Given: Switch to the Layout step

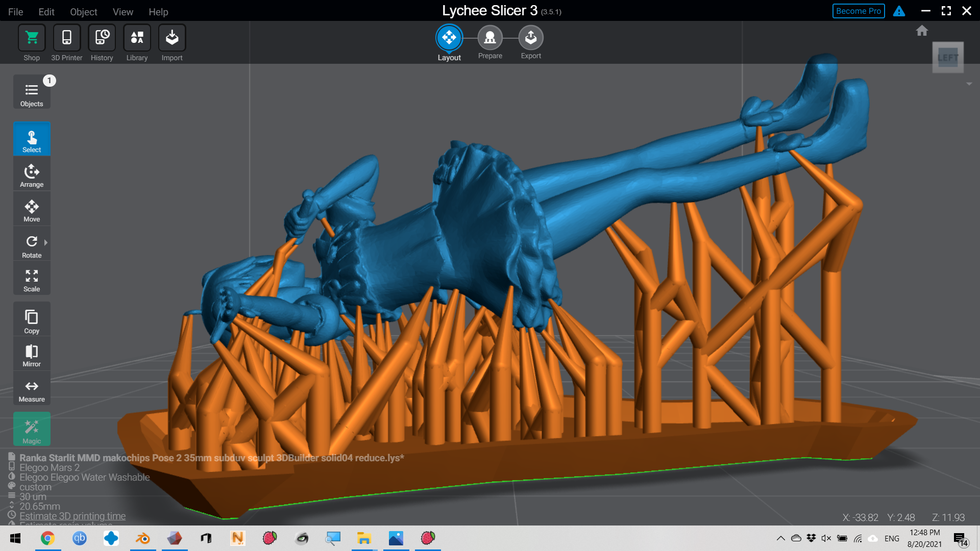Looking at the screenshot, I should click(x=449, y=38).
